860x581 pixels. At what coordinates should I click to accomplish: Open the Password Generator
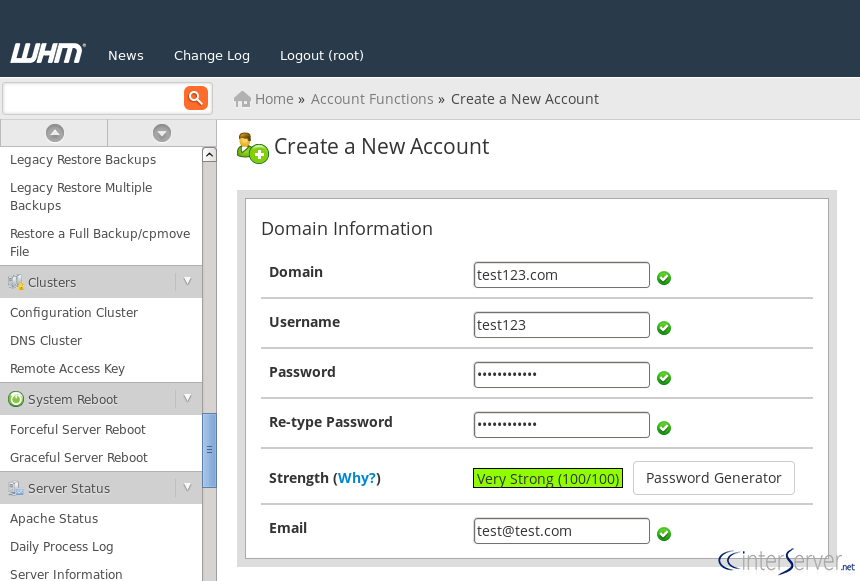[x=714, y=478]
